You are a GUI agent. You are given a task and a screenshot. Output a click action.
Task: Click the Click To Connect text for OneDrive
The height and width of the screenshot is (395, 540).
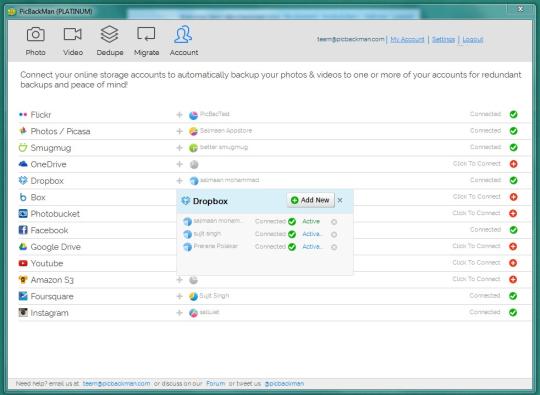pyautogui.click(x=477, y=164)
